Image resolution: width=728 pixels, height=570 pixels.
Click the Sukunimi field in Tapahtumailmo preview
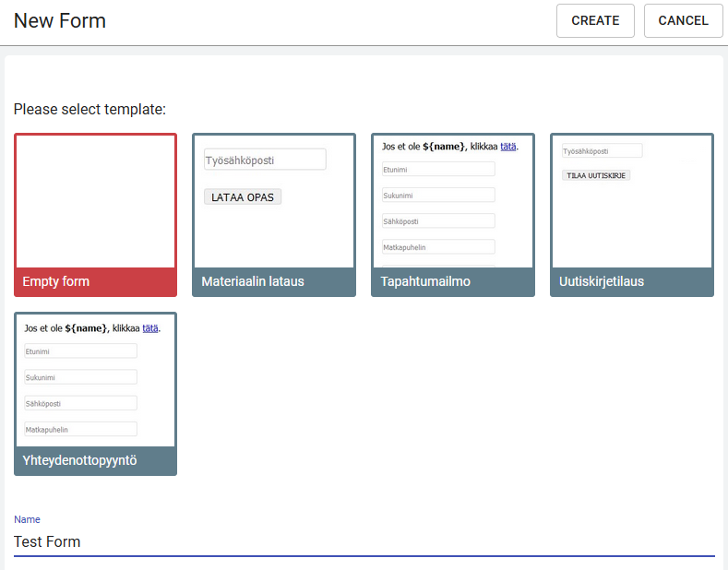coord(438,195)
